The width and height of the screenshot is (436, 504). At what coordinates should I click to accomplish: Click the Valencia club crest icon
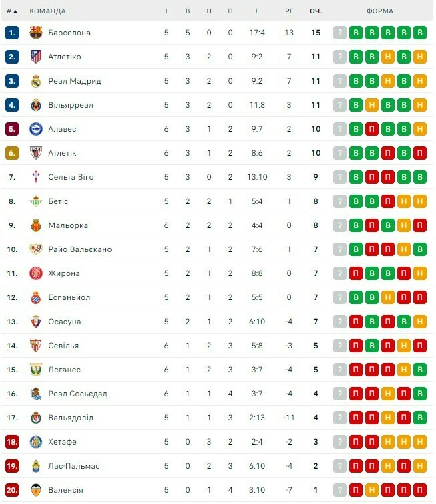tap(36, 490)
